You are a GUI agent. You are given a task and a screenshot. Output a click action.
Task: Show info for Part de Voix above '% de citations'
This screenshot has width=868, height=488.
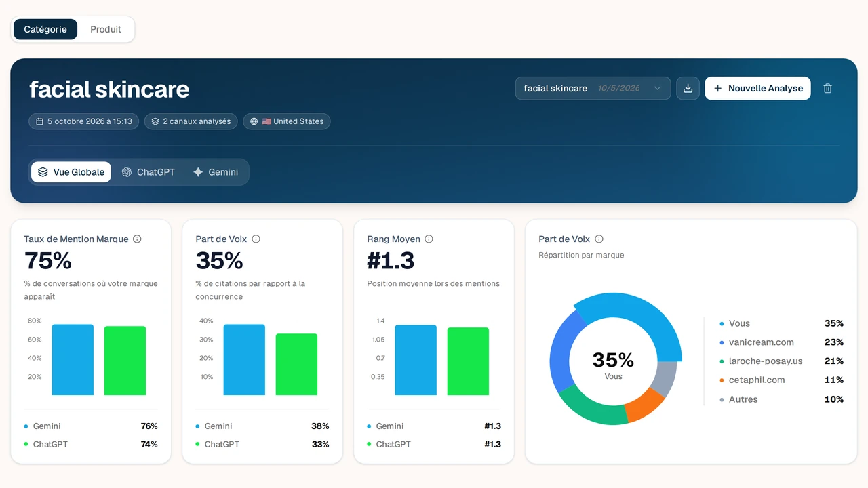point(256,239)
